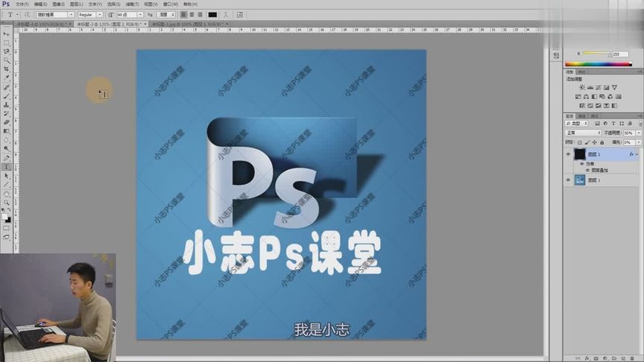
Task: Select the Eraser tool
Action: (6, 122)
